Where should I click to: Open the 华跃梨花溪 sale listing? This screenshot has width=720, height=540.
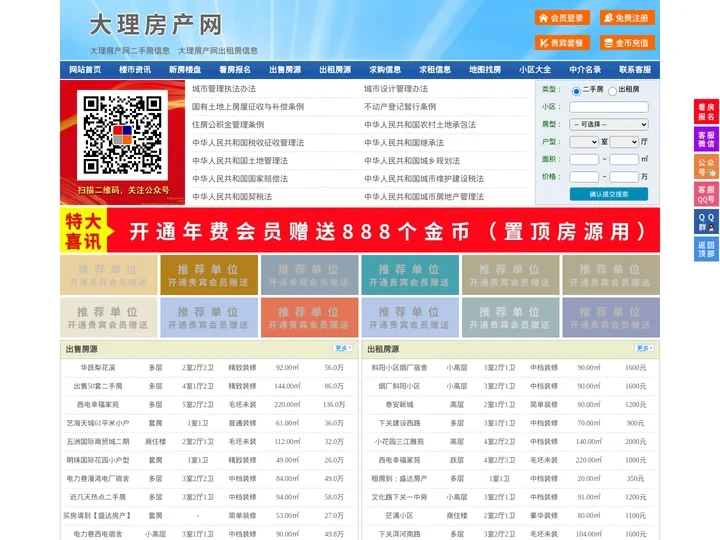(x=98, y=367)
